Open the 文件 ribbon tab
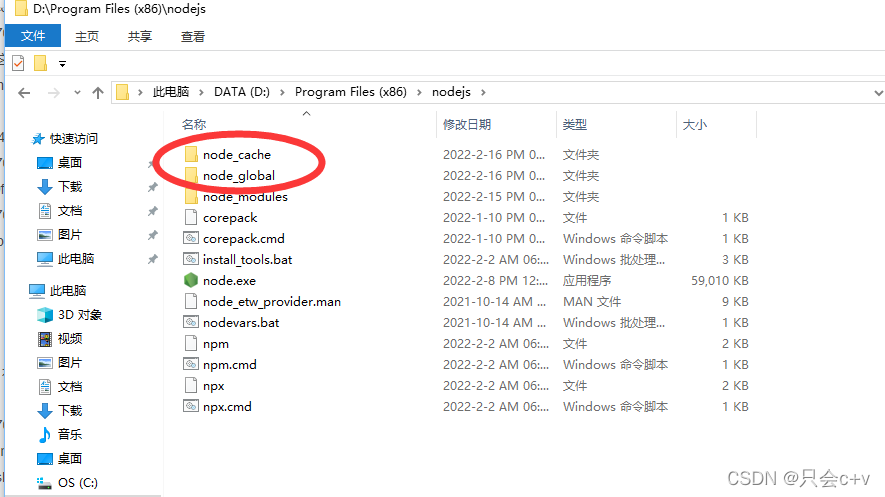Viewport: 885px width, 497px height. click(x=33, y=36)
